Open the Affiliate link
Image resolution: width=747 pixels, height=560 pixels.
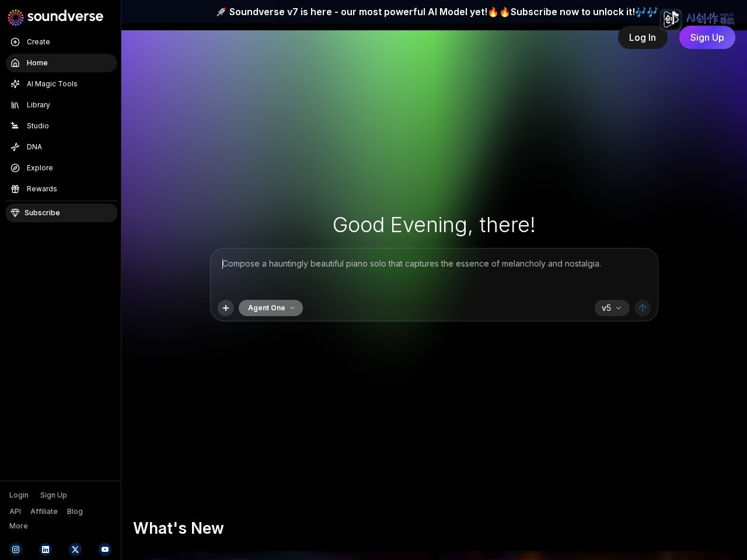click(x=44, y=512)
